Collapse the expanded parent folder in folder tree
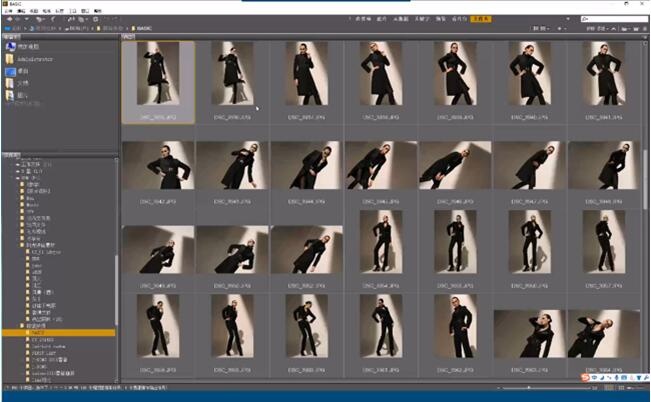Viewport: 651px width, 402px height. point(19,325)
